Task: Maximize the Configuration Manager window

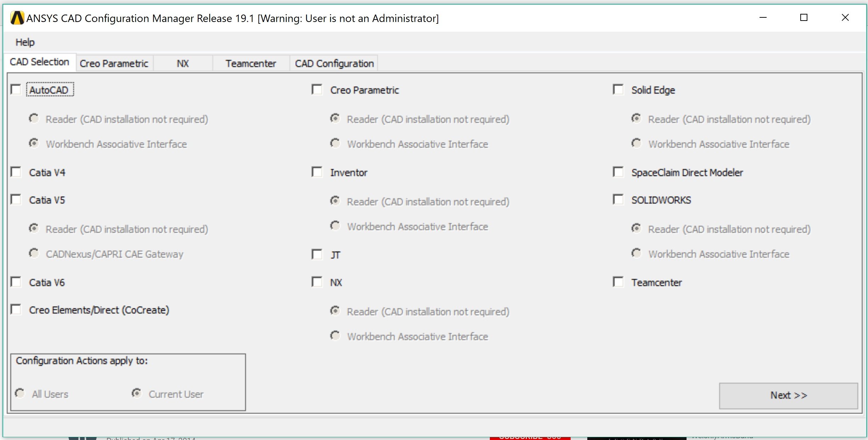Action: click(x=804, y=18)
